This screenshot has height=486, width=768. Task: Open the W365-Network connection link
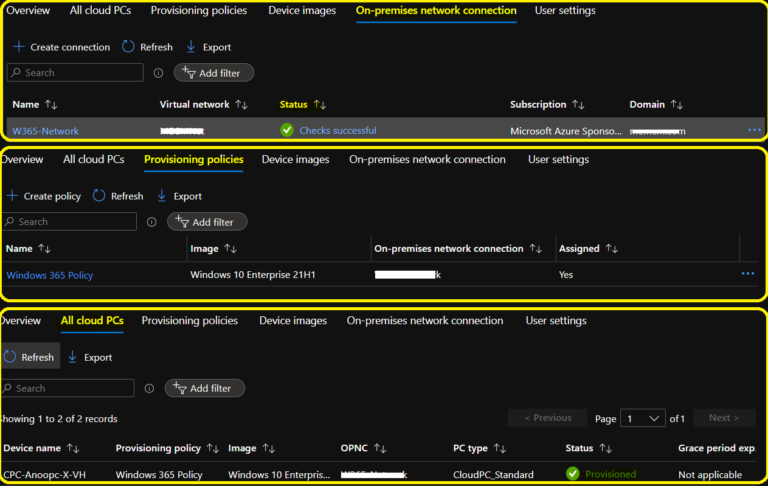(46, 131)
